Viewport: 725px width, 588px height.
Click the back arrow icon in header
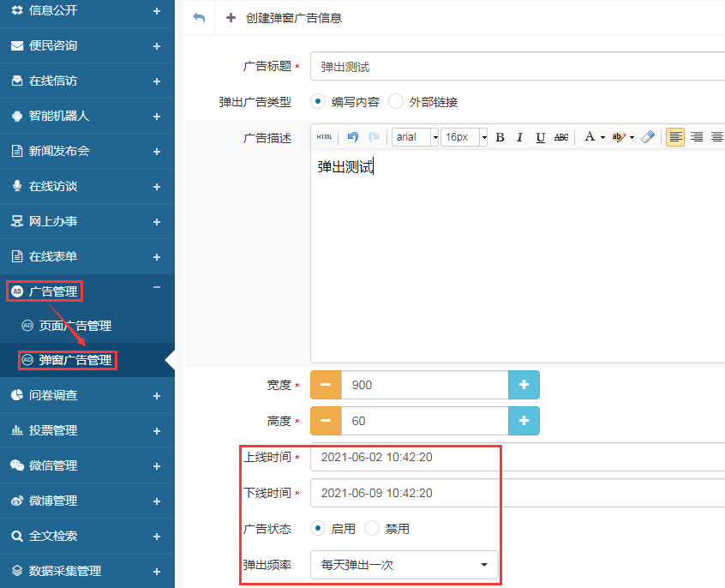pyautogui.click(x=199, y=18)
